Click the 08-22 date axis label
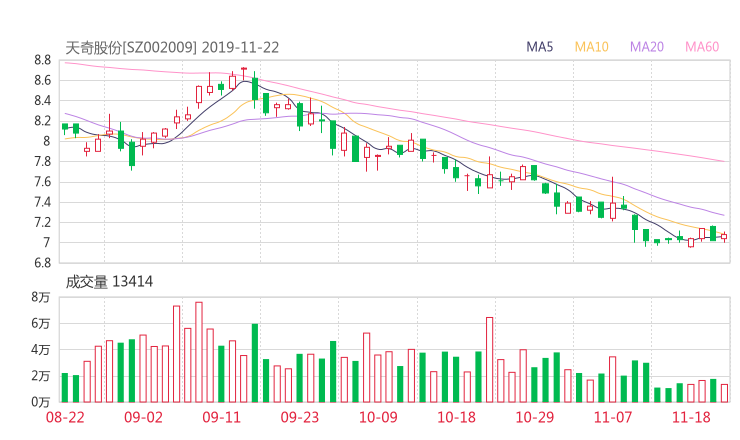 click(x=65, y=417)
